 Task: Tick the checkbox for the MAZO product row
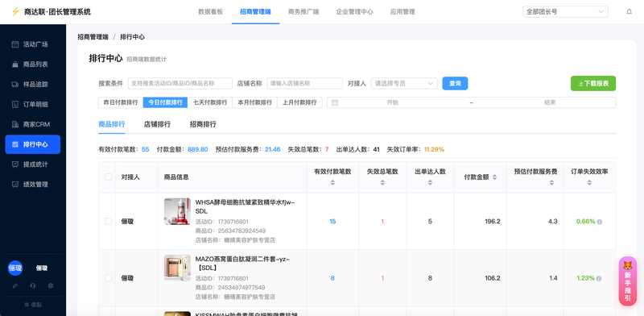109,278
